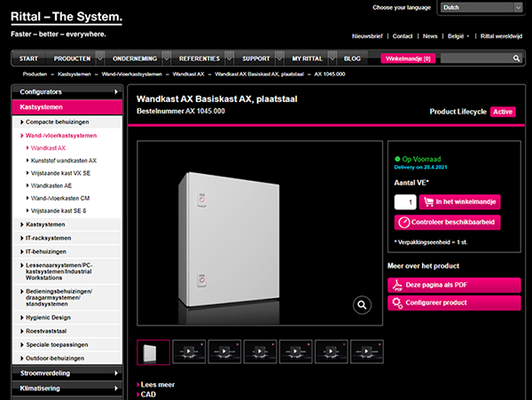The height and width of the screenshot is (400, 532).
Task: Click the search magnifier icon in the header
Action: [516, 59]
